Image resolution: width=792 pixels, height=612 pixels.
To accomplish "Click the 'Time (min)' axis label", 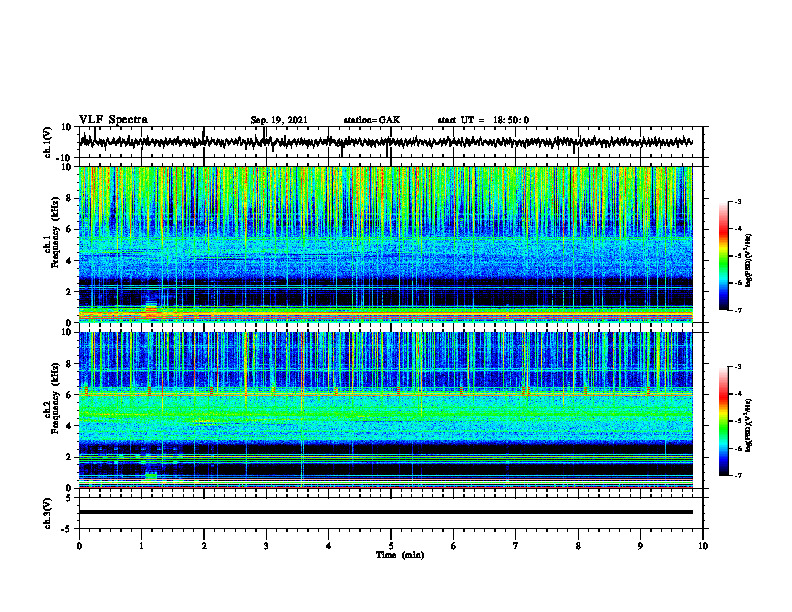I will click(x=400, y=555).
